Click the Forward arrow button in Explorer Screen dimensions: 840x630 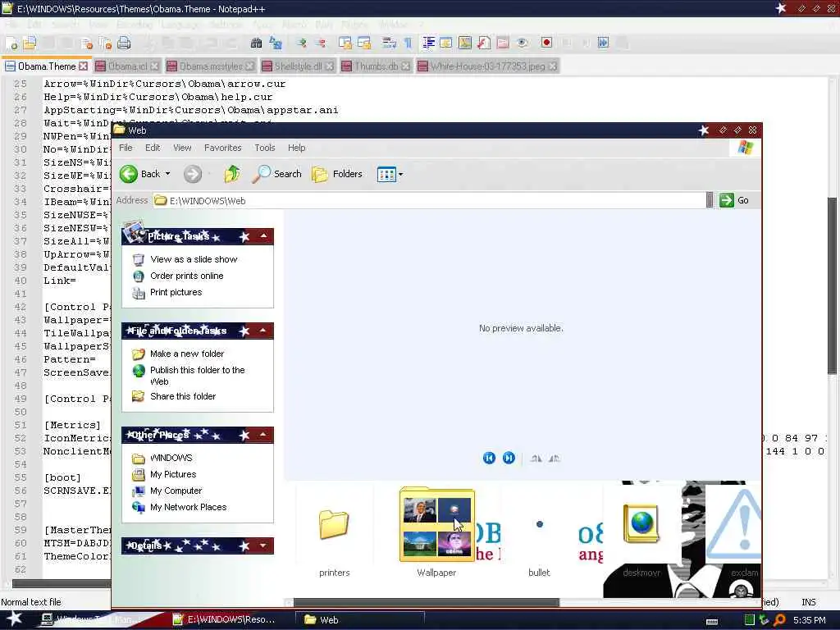click(x=193, y=174)
